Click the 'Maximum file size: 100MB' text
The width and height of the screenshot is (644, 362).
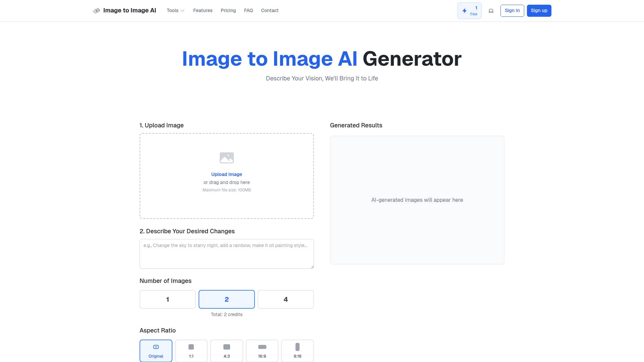(227, 190)
